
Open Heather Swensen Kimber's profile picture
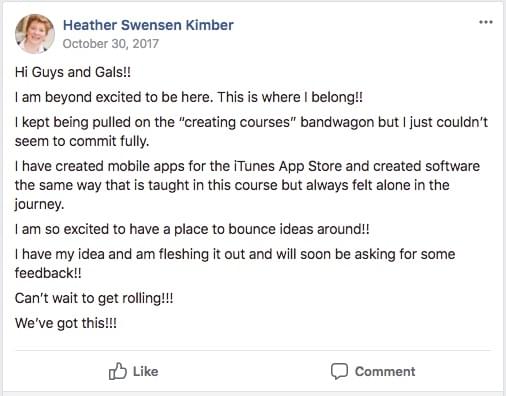pyautogui.click(x=35, y=34)
